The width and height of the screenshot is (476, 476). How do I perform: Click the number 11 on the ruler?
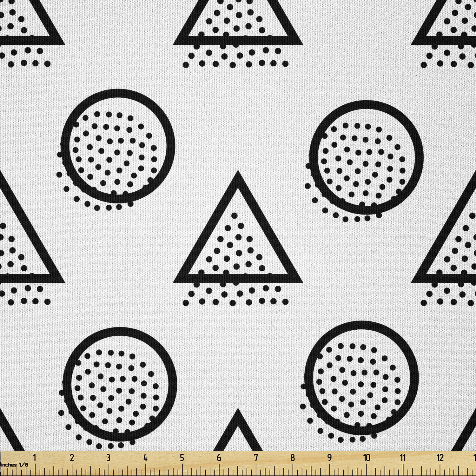(403, 458)
